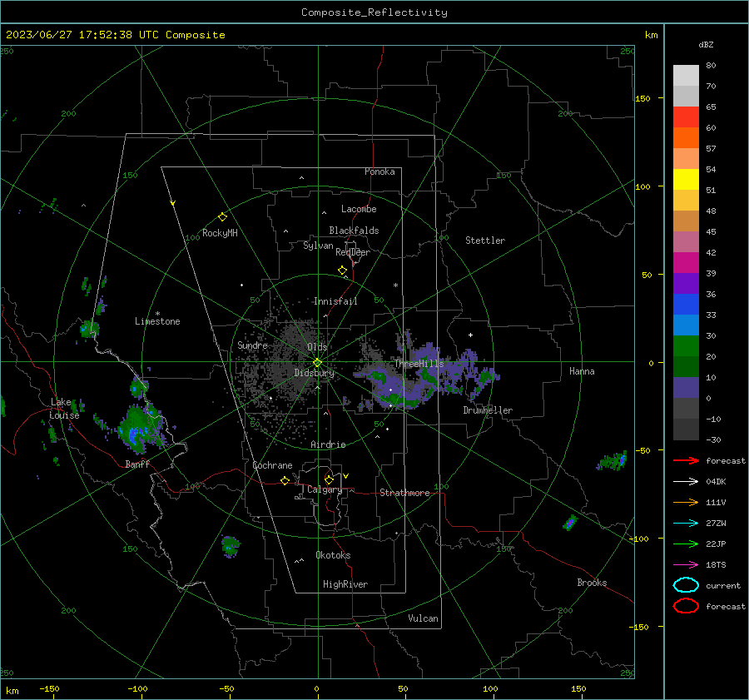The image size is (749, 700).
Task: Click the white plus marker northwest of Drumheller
Action: click(470, 335)
